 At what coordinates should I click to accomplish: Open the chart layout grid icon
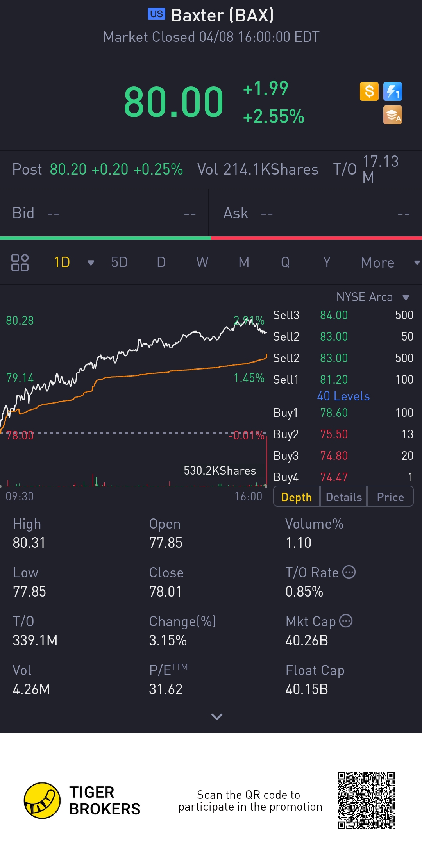(20, 263)
